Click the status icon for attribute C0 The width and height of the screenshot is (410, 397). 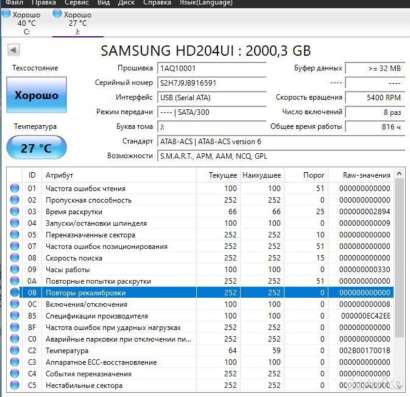coord(14,339)
